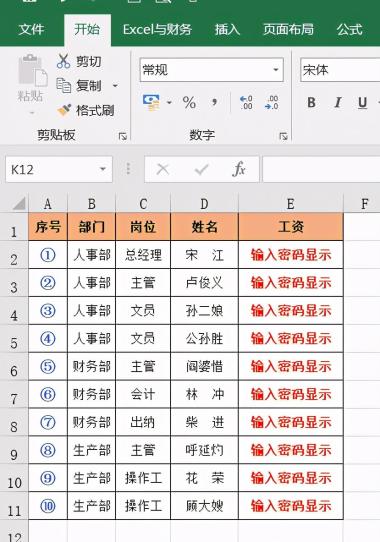
Task: Toggle Bold formatting
Action: click(x=311, y=102)
